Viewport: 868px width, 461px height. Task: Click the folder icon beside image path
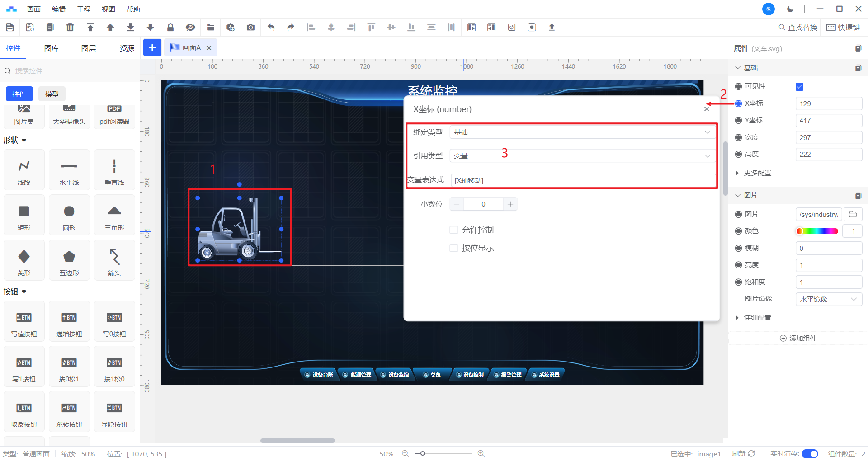pos(853,214)
